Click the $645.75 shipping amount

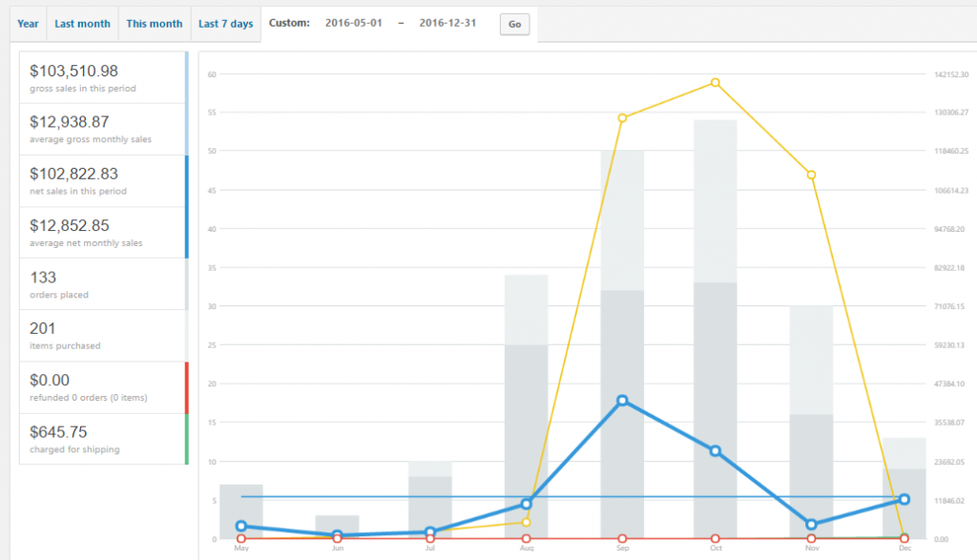58,431
